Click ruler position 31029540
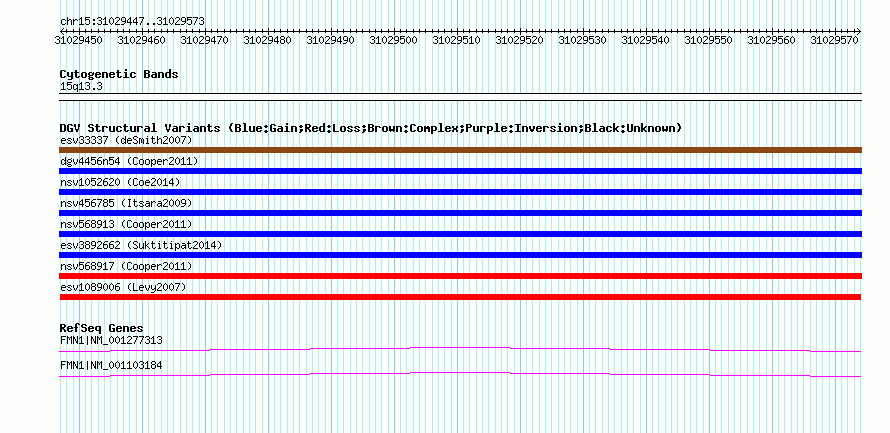890x433 pixels. [x=645, y=40]
